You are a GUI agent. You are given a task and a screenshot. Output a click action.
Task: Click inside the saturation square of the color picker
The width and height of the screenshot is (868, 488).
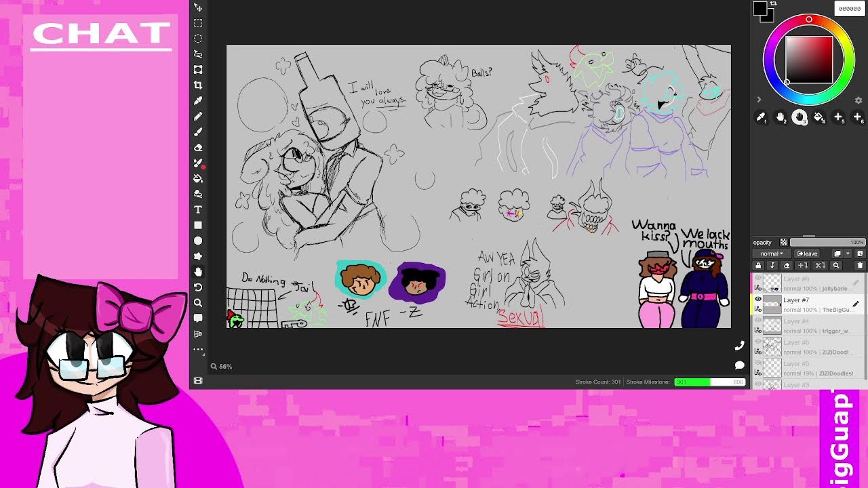(809, 60)
